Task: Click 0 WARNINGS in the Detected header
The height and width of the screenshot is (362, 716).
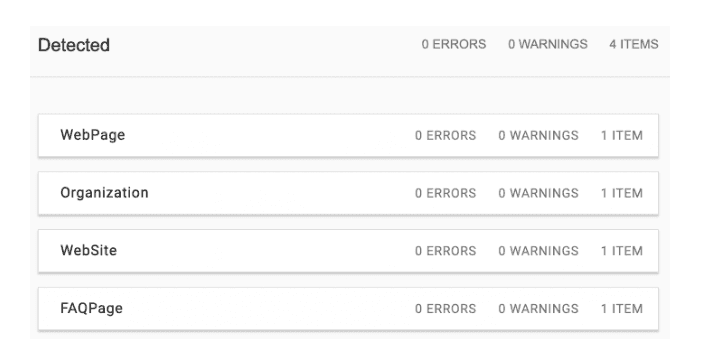Action: click(548, 44)
